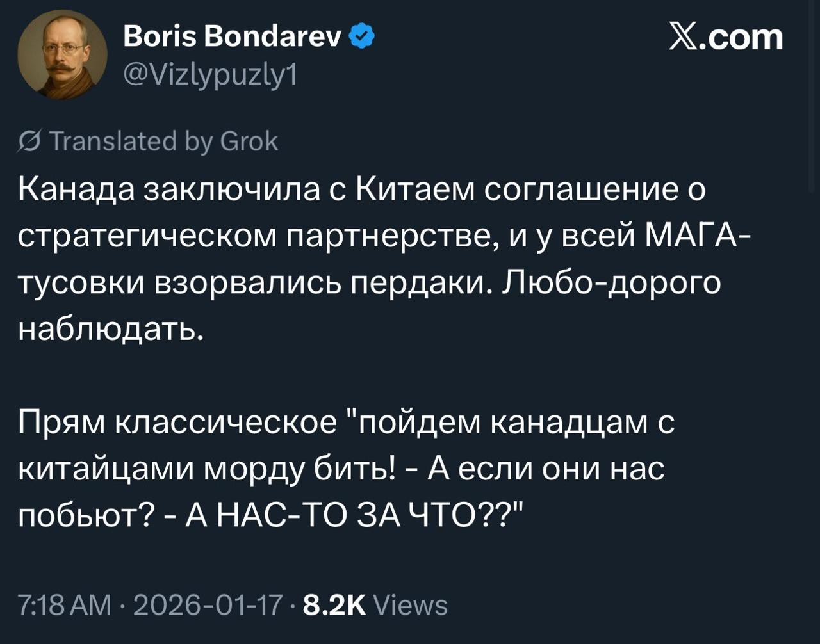Open the Boris Bondarev display name link
Screen dimensions: 820x644
[x=233, y=37]
